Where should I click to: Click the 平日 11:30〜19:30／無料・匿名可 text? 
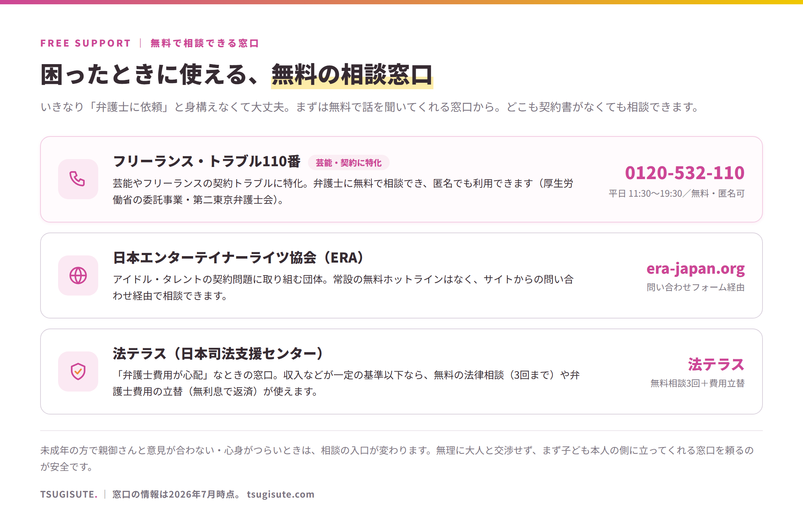pos(676,193)
